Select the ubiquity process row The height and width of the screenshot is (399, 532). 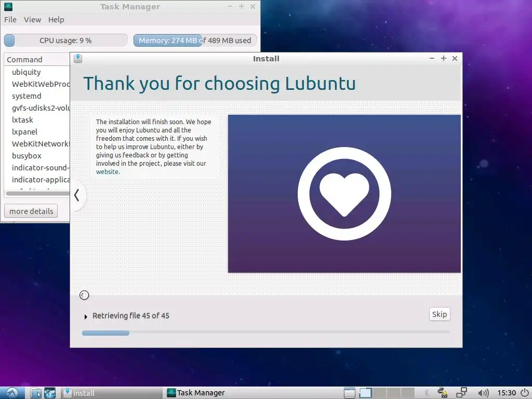tap(37, 72)
